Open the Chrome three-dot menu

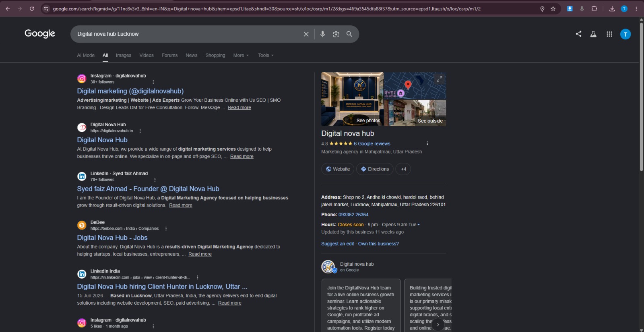click(x=636, y=8)
